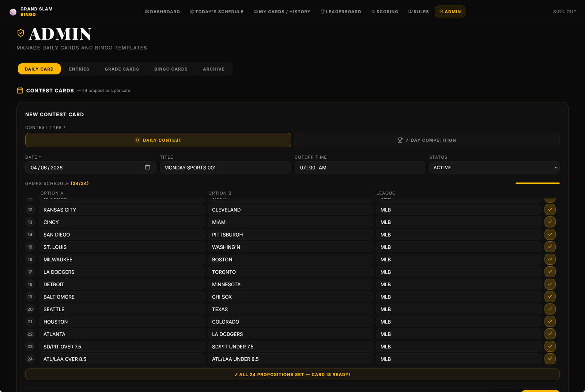Open the Rules book page
585x392 pixels.
tap(418, 12)
